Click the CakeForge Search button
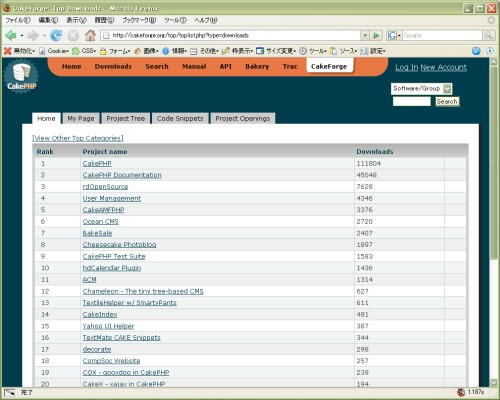This screenshot has height=400, width=500. tap(447, 101)
